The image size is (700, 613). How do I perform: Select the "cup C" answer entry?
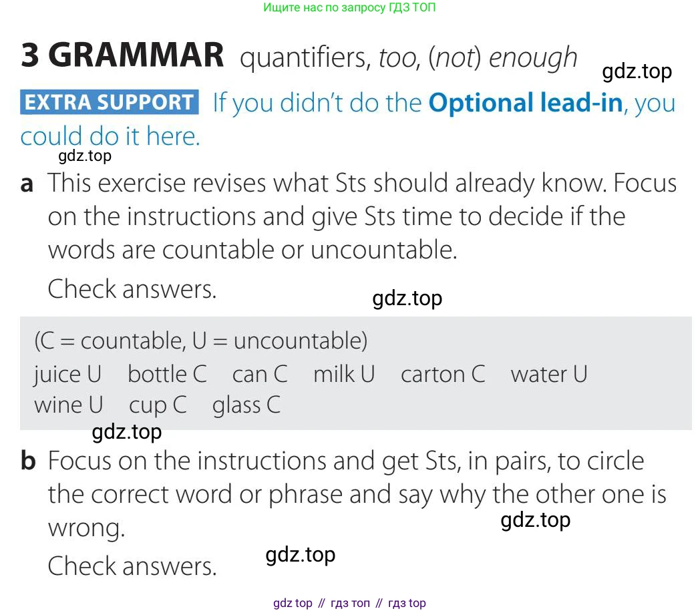click(x=158, y=405)
